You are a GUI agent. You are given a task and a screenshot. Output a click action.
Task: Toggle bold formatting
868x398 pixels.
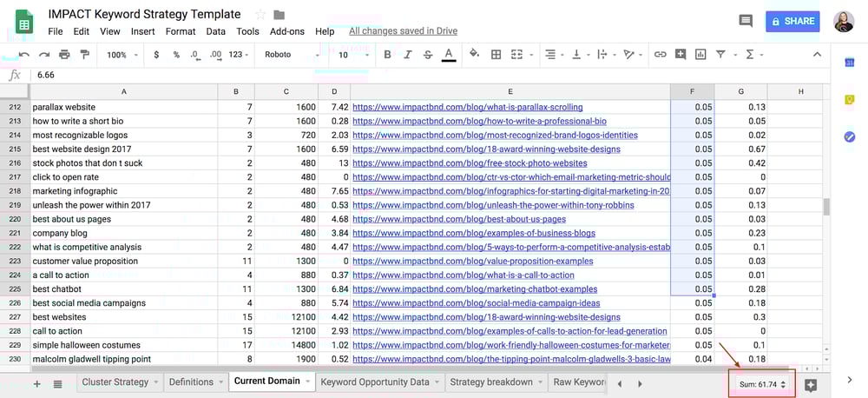(x=387, y=55)
